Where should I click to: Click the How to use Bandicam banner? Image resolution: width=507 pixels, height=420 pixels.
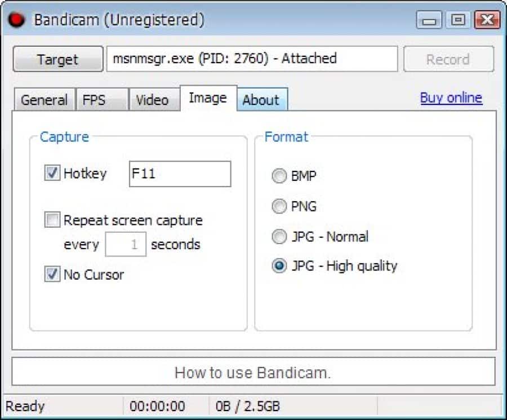coord(253,372)
